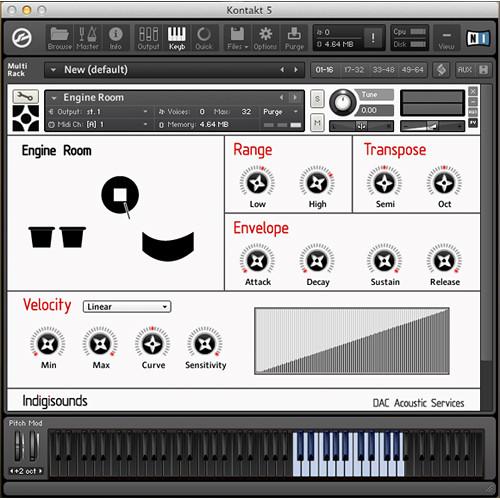Click the panic exclamation button
The width and height of the screenshot is (500, 500).
(x=373, y=38)
